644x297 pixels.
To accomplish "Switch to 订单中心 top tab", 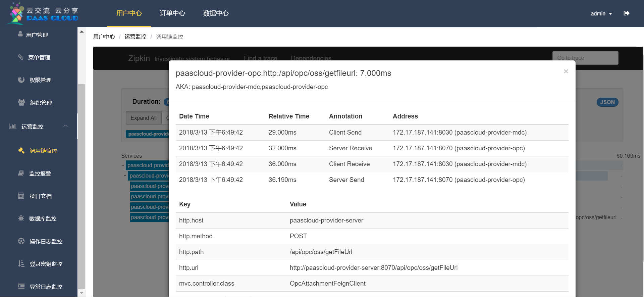I will (172, 13).
